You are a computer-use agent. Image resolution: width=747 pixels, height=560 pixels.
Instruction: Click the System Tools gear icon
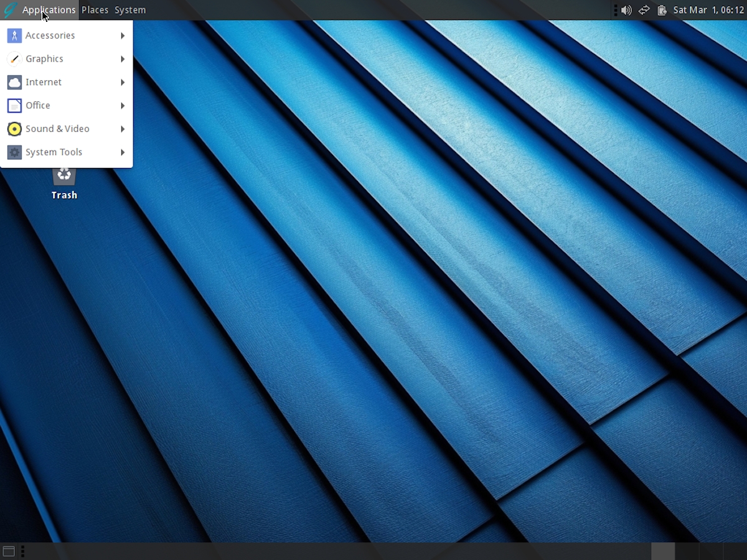pos(14,152)
